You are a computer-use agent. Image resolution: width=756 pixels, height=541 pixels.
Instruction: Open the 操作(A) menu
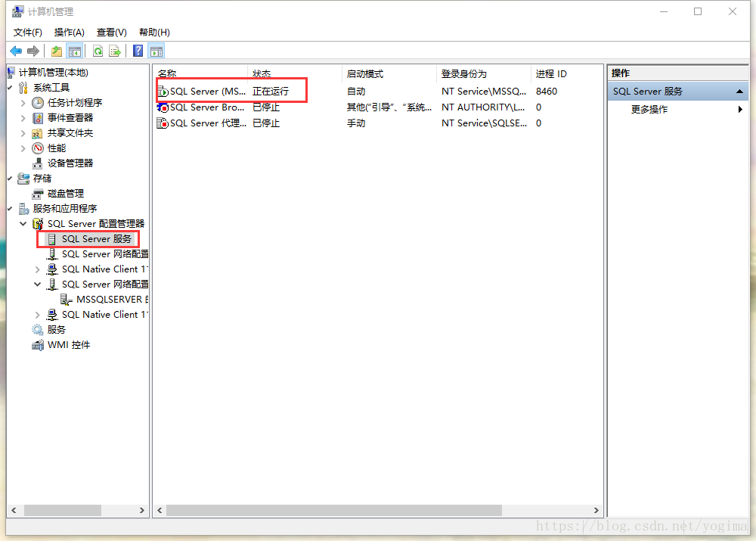tap(70, 33)
